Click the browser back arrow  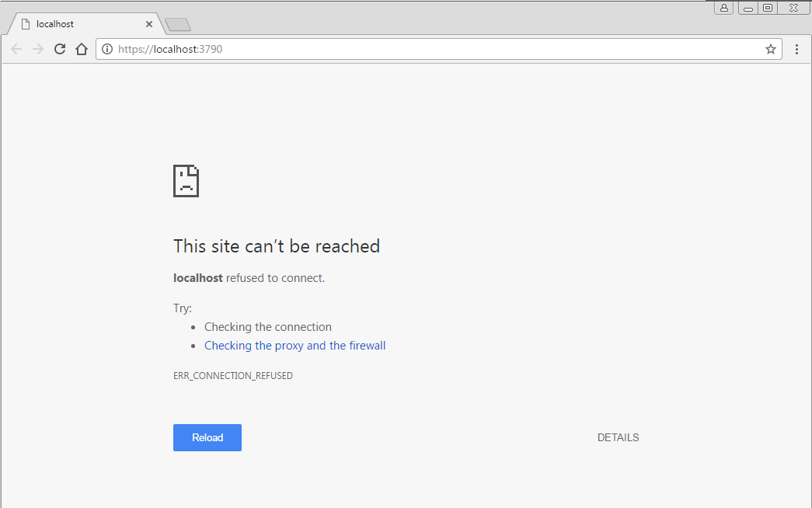16,49
